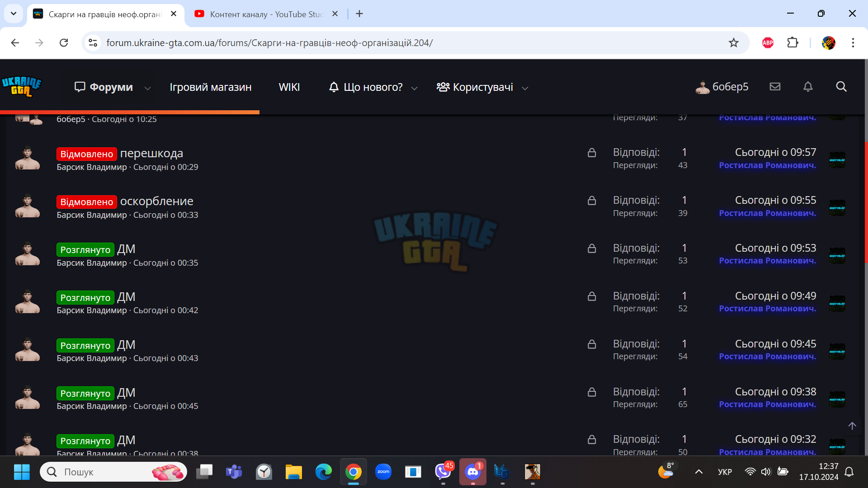Click Відмовлено label on 'перешкода' thread
868x488 pixels.
(x=87, y=154)
